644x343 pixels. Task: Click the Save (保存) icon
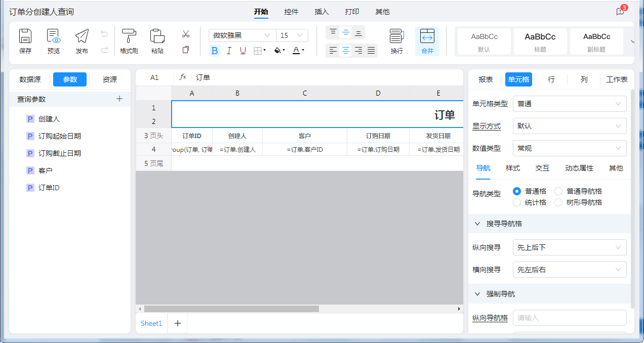25,36
